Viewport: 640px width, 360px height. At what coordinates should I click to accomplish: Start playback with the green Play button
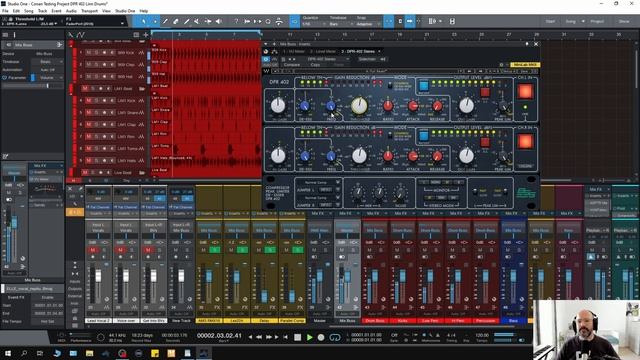pyautogui.click(x=309, y=337)
